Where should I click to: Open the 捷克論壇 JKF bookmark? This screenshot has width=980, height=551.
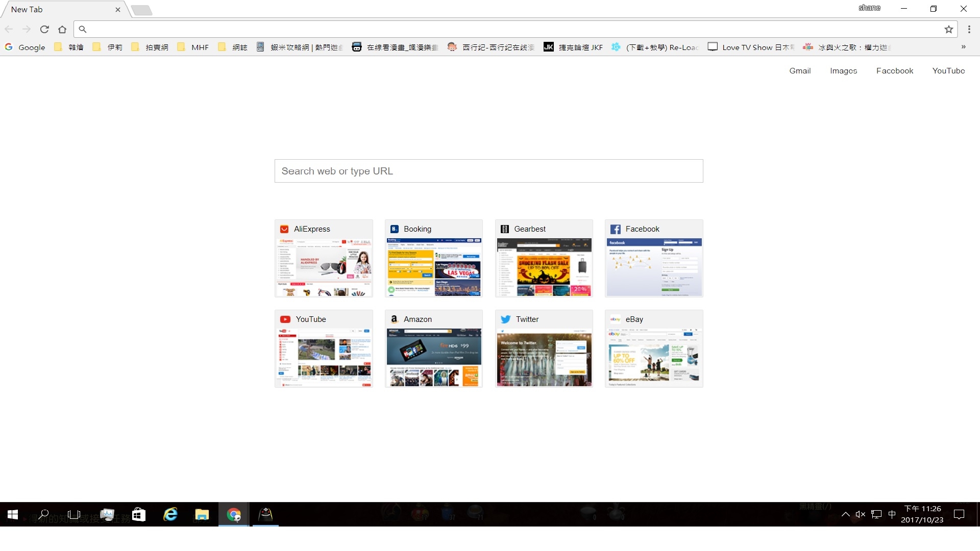(573, 47)
